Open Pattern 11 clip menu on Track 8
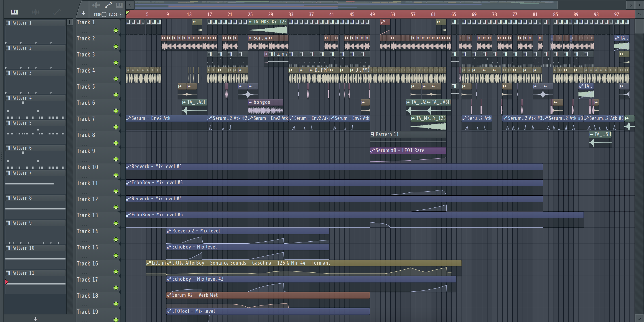644x322 pixels. coord(373,134)
